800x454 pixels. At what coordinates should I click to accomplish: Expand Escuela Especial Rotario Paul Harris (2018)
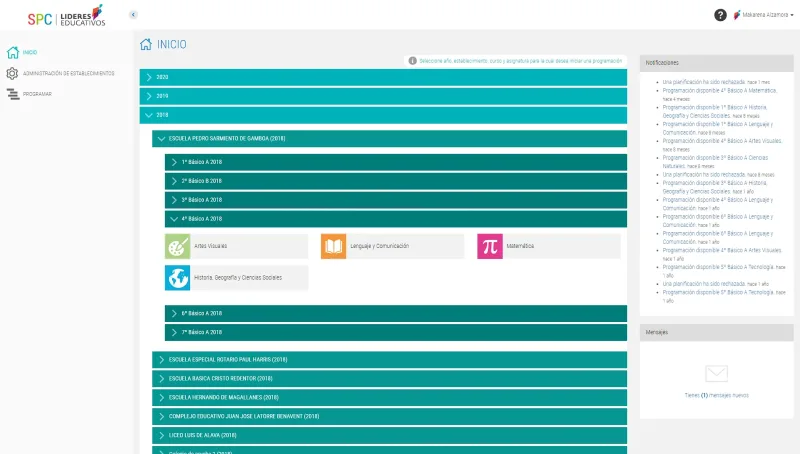pos(389,360)
